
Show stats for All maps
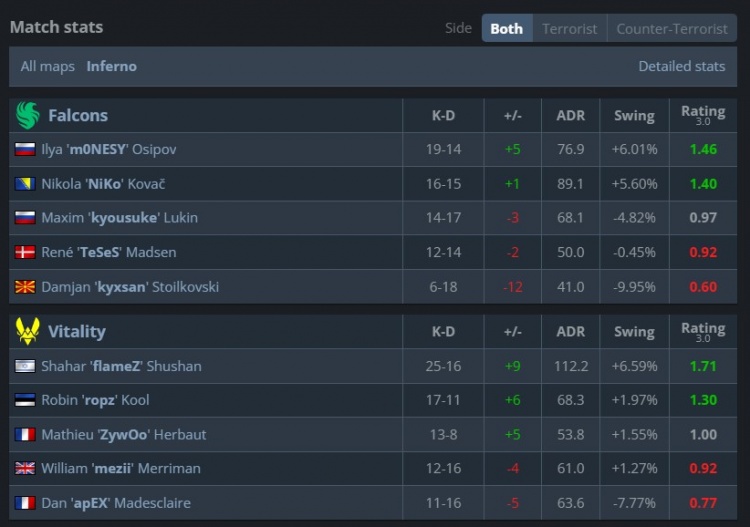(48, 67)
